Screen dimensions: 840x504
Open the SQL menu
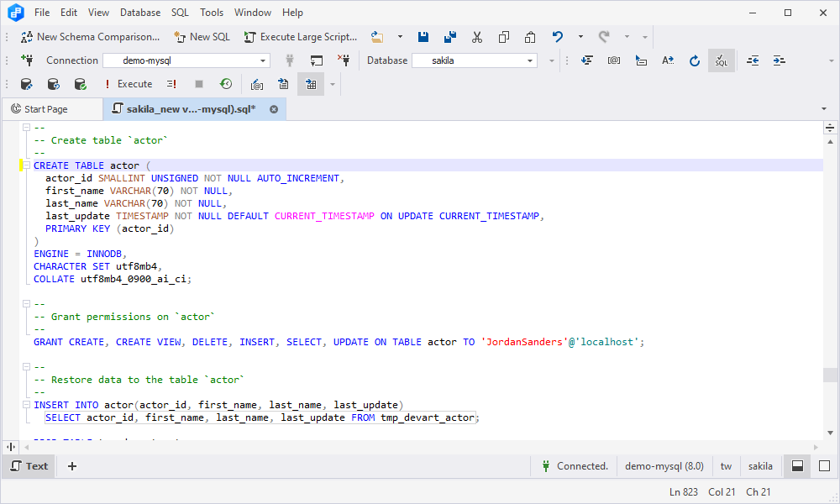(x=180, y=13)
